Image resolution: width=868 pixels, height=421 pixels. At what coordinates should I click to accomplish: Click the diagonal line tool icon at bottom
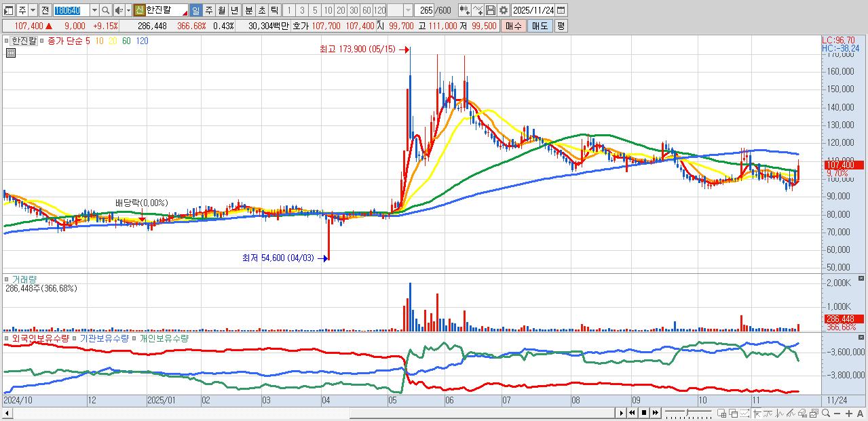coord(791,413)
